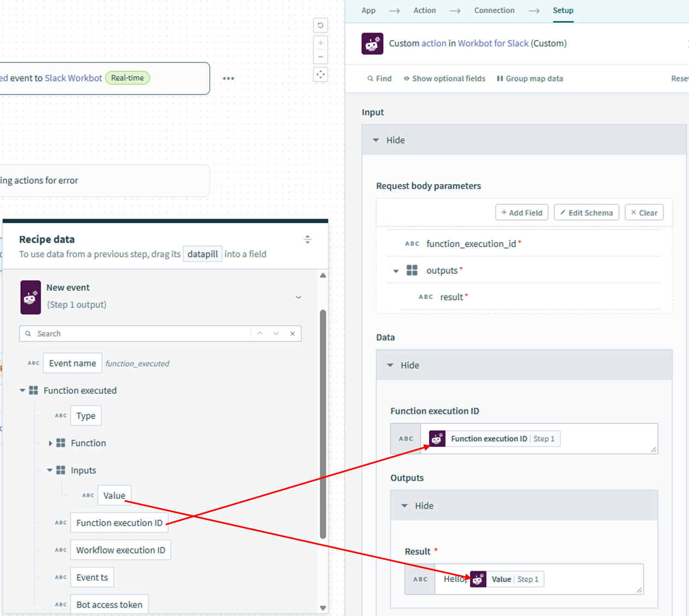Click the resize handle icon of Recipe data panel
The image size is (689, 616).
click(307, 239)
